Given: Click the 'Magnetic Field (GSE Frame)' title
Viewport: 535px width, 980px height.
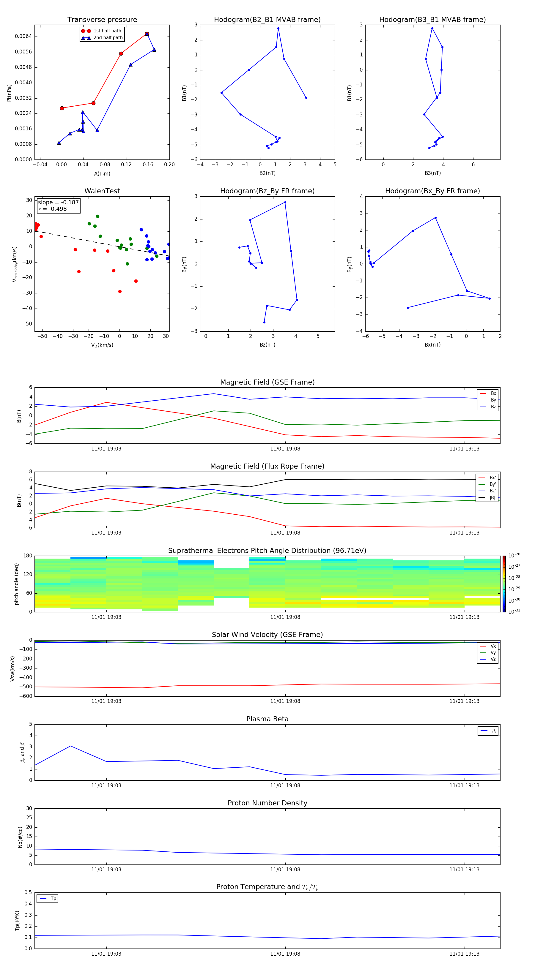Looking at the screenshot, I should (267, 382).
